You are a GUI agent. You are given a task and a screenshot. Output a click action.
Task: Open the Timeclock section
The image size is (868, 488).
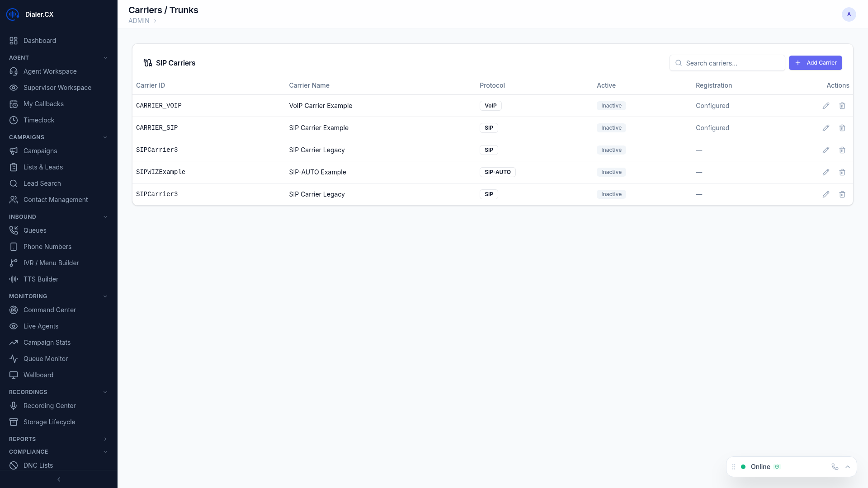pos(39,120)
